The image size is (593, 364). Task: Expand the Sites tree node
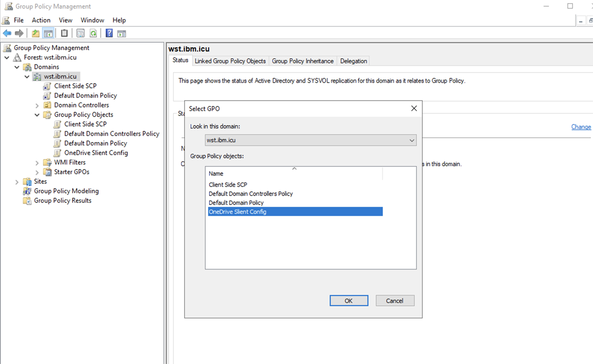tap(16, 182)
